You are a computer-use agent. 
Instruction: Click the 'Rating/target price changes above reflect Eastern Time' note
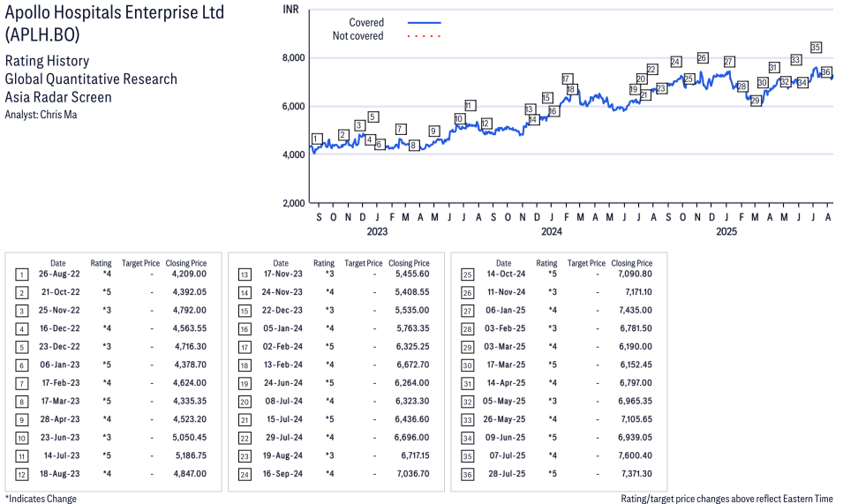coord(726,499)
